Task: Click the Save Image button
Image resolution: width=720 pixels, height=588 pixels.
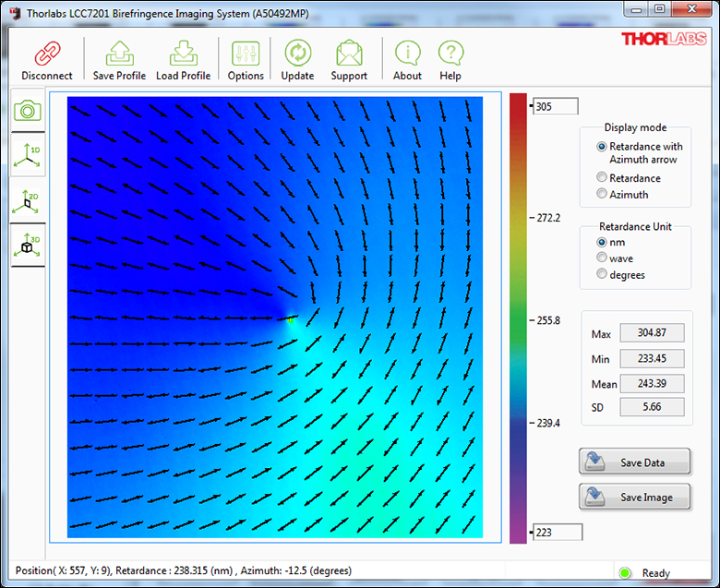Action: [x=634, y=498]
